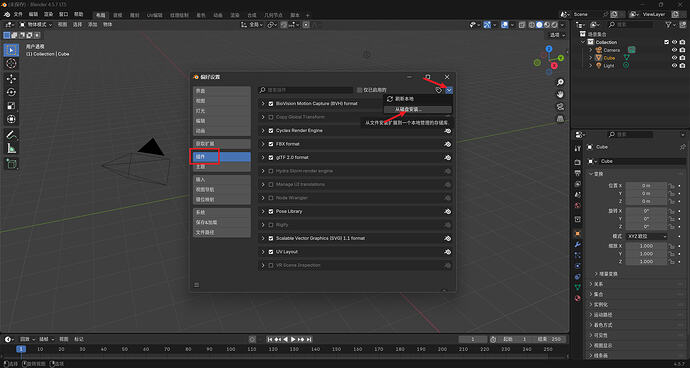Viewport: 690px width, 368px height.
Task: Click the green Y axis on the navigation gizmo
Action: pos(561,57)
